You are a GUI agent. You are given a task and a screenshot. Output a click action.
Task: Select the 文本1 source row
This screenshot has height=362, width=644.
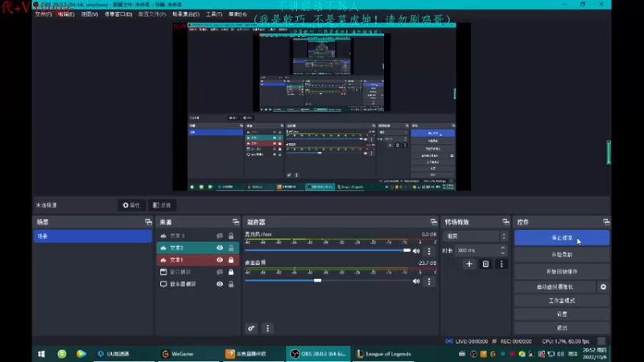[x=197, y=260]
